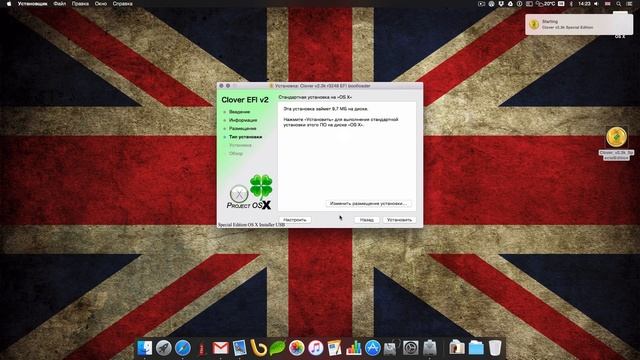Open the Установщик application menu
Viewport: 640px width, 360px height.
coord(32,4)
